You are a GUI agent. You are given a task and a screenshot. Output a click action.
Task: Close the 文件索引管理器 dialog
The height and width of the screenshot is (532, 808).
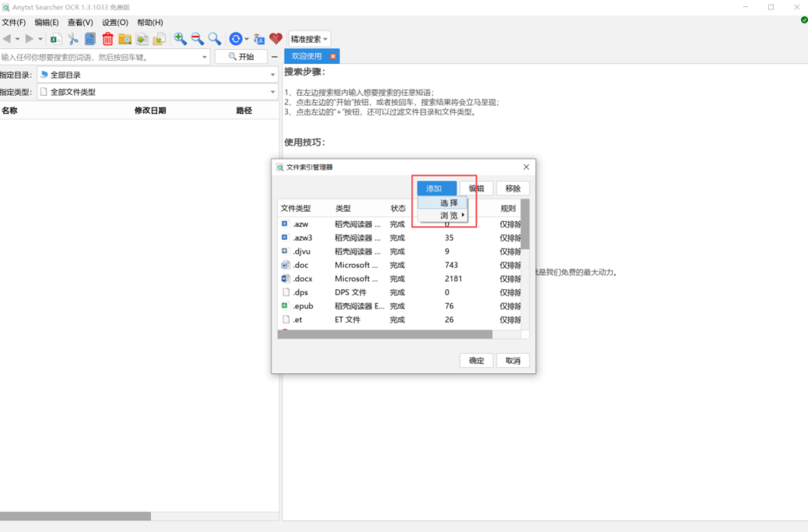[526, 167]
